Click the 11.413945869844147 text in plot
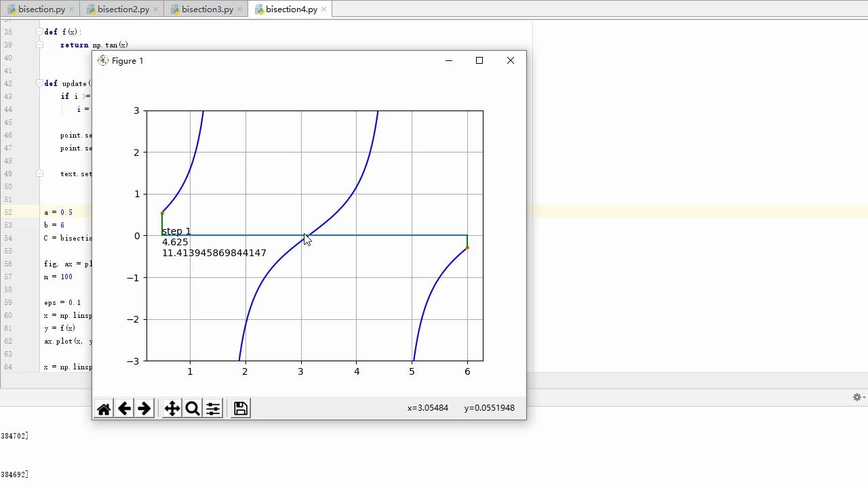 (x=214, y=253)
